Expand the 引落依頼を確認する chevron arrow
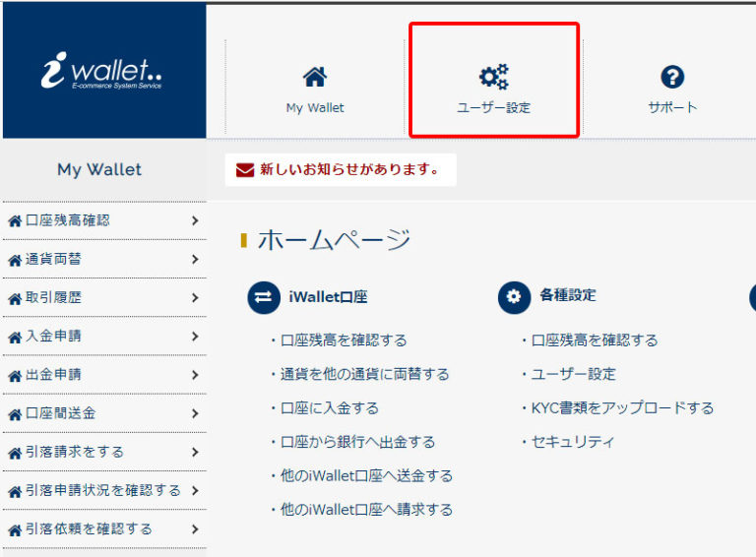The image size is (756, 557). pyautogui.click(x=195, y=529)
